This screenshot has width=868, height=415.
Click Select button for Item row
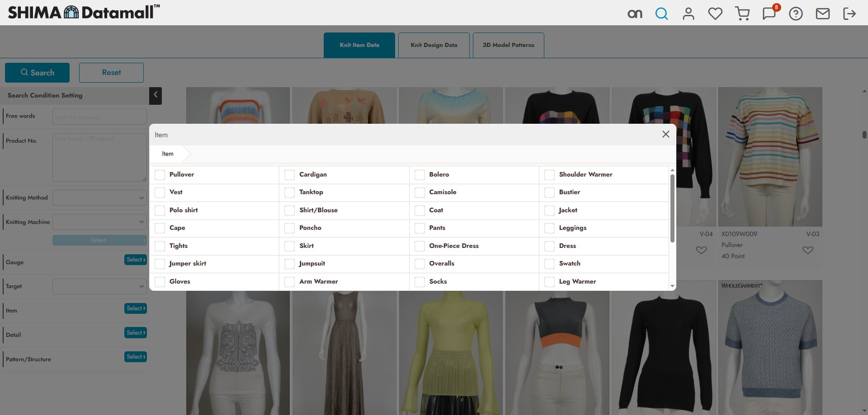pyautogui.click(x=136, y=308)
